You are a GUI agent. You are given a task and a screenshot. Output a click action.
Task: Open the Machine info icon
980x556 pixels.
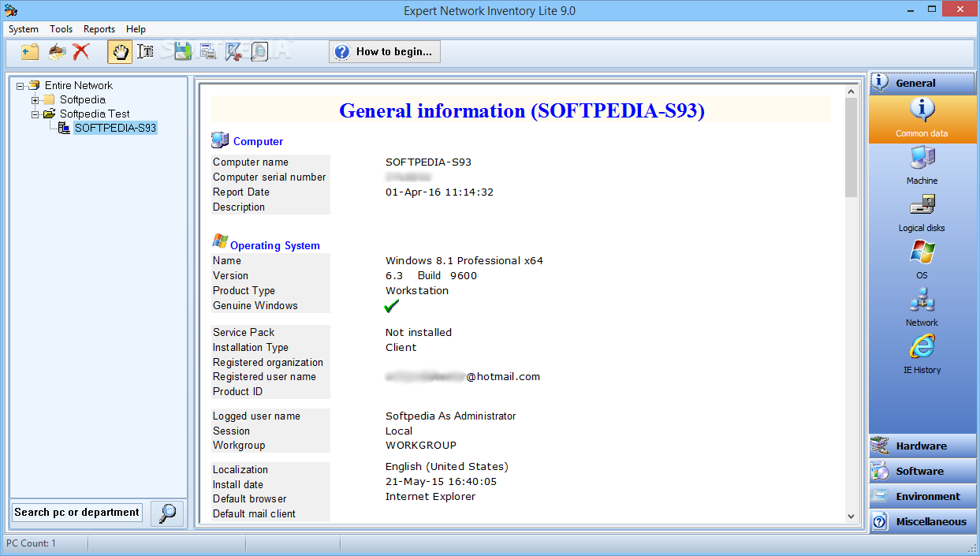click(922, 166)
